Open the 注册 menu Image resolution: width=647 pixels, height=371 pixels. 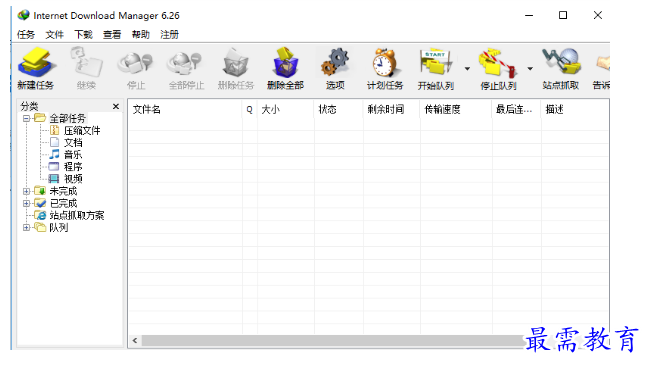(x=170, y=35)
